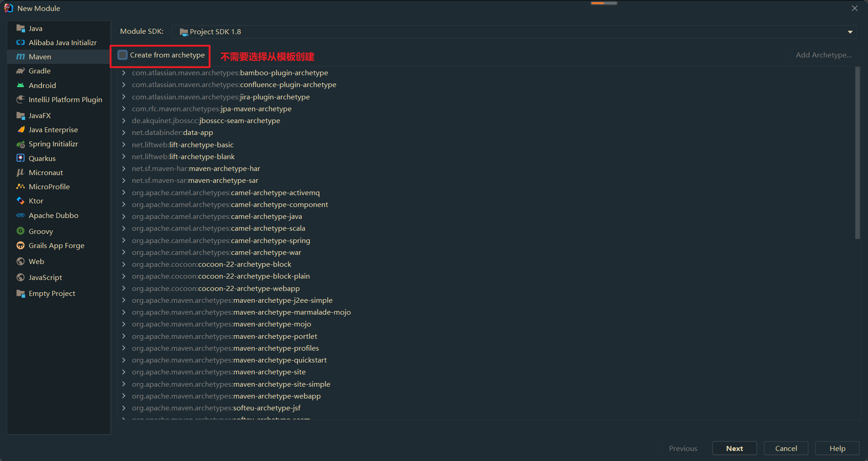The width and height of the screenshot is (868, 461).
Task: Enable the Create from archetype checkbox
Action: 123,55
